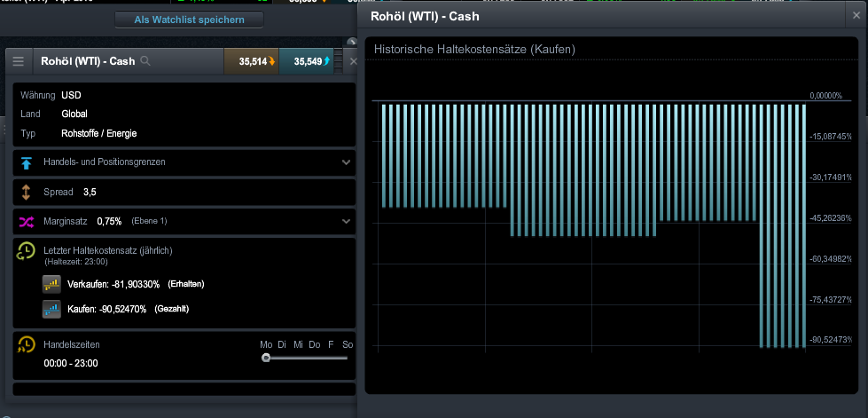Click the panel grip handle beside the buy price
868x418 pixels.
pyautogui.click(x=338, y=61)
